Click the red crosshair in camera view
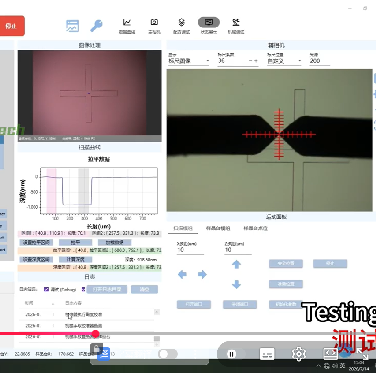This screenshot has height=376, width=376. [x=279, y=134]
